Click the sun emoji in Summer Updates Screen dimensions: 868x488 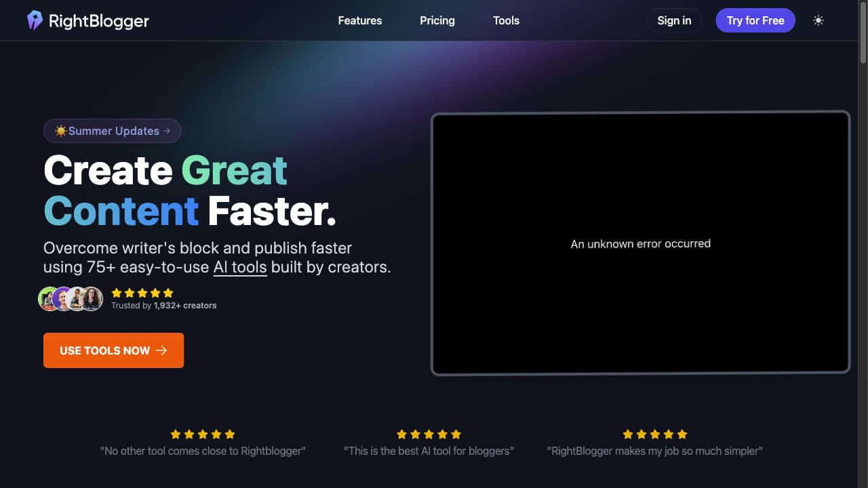pos(61,131)
